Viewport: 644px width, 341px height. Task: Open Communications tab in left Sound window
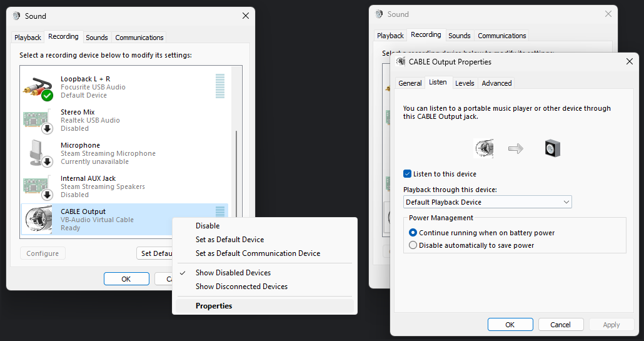[x=139, y=38]
